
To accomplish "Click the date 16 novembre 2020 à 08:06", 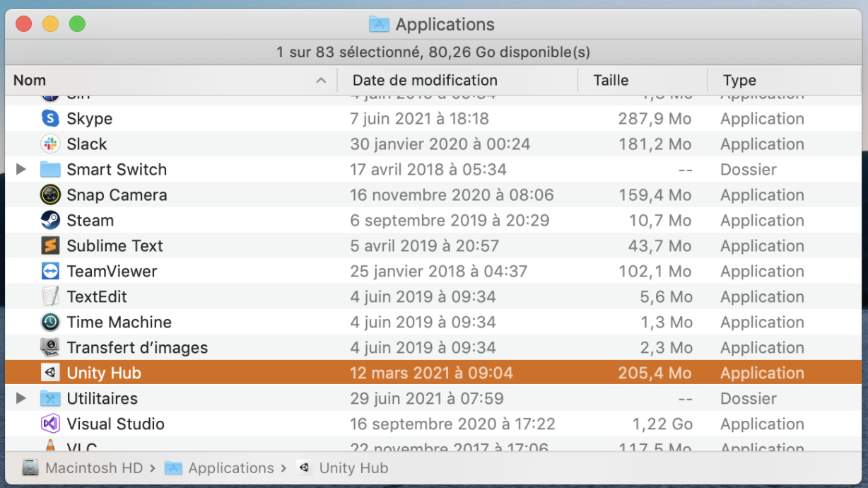I will coord(452,195).
